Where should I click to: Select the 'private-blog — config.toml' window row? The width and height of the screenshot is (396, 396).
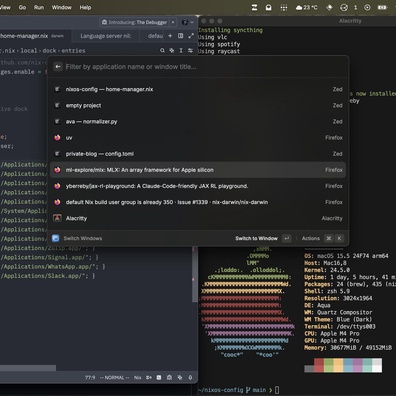point(198,154)
